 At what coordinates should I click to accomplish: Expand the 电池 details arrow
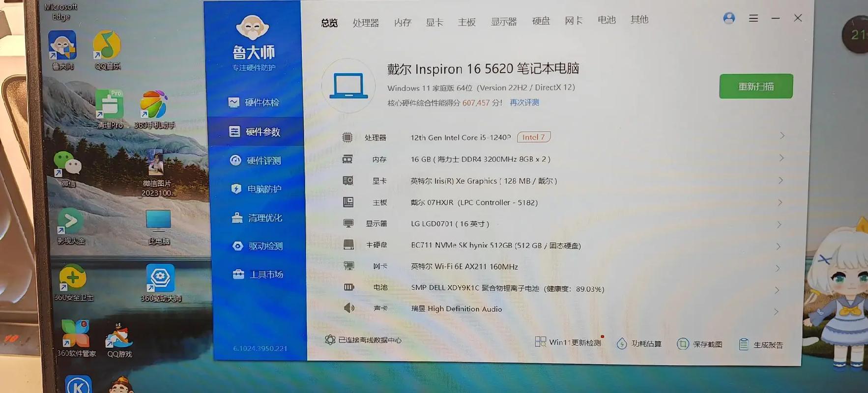tap(777, 290)
